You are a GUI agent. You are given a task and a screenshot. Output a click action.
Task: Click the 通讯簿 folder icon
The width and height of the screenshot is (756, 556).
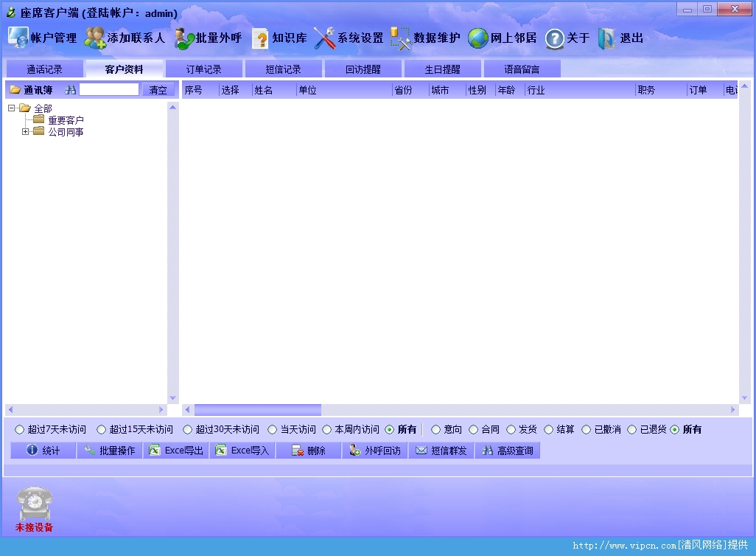point(15,90)
